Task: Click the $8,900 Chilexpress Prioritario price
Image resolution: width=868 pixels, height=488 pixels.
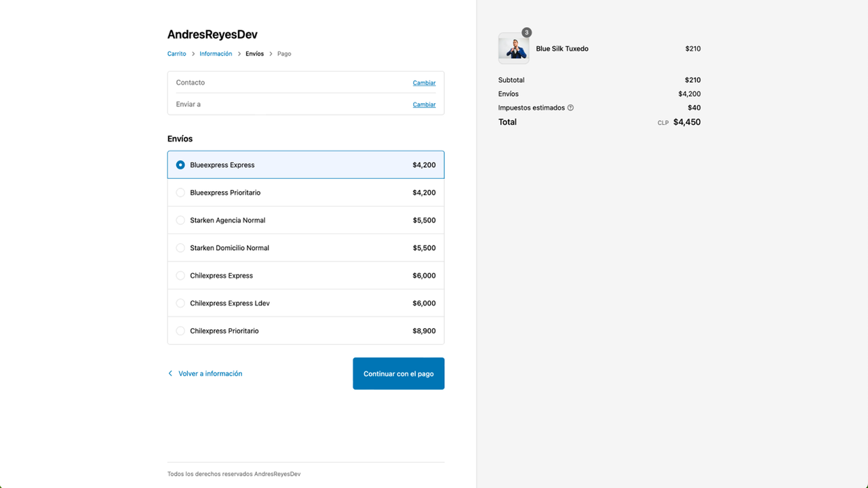Action: click(x=425, y=331)
